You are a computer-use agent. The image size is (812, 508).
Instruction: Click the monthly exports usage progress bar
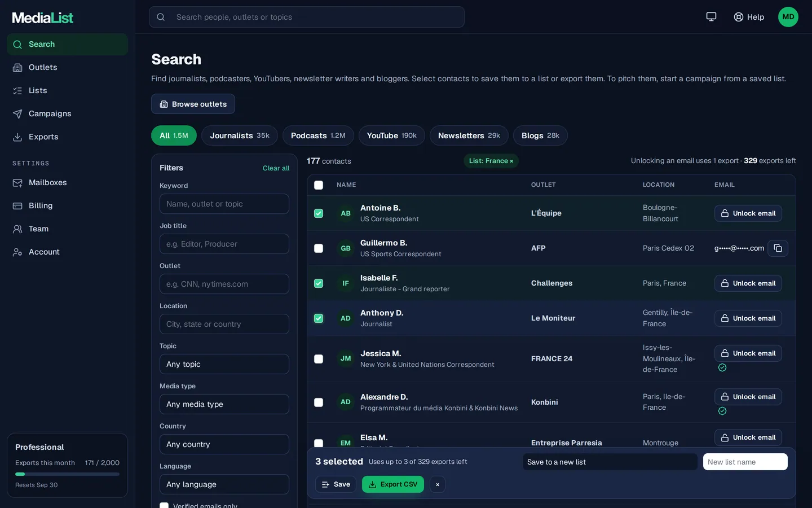point(67,474)
